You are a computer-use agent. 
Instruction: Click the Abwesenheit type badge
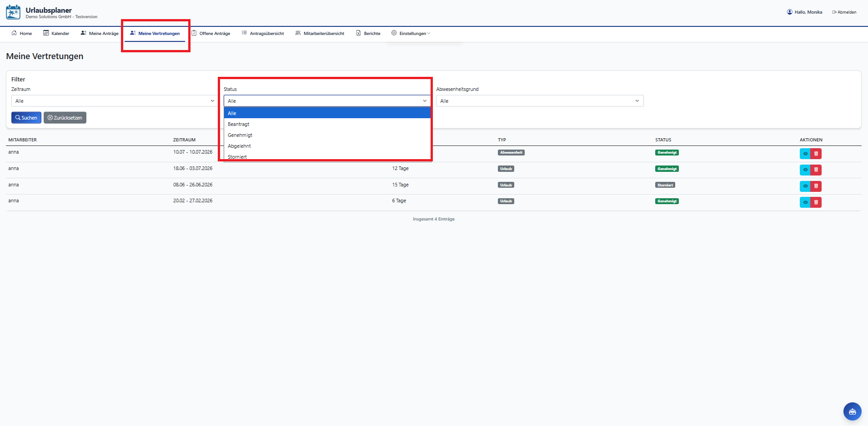pyautogui.click(x=511, y=153)
